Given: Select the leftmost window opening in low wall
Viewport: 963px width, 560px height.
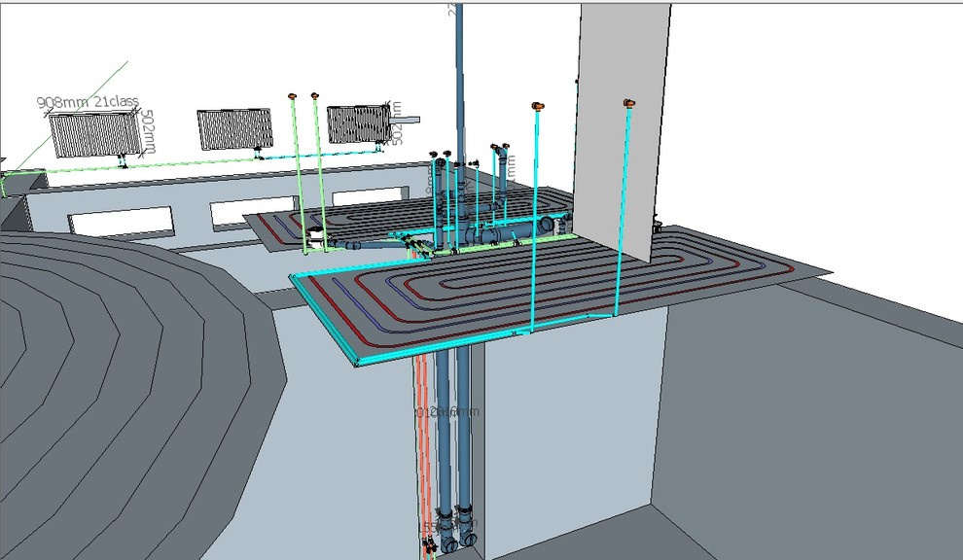Looking at the screenshot, I should [122, 222].
